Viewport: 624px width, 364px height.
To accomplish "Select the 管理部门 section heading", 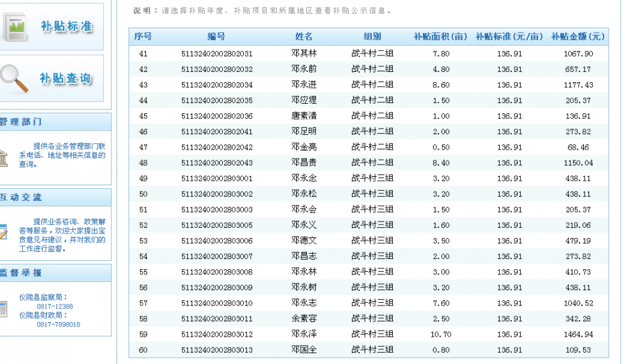I will pos(21,122).
